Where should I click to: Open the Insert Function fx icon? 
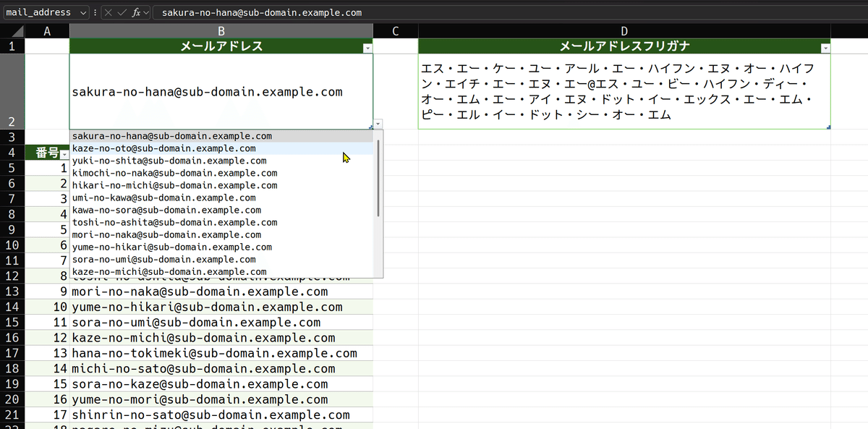(x=135, y=12)
